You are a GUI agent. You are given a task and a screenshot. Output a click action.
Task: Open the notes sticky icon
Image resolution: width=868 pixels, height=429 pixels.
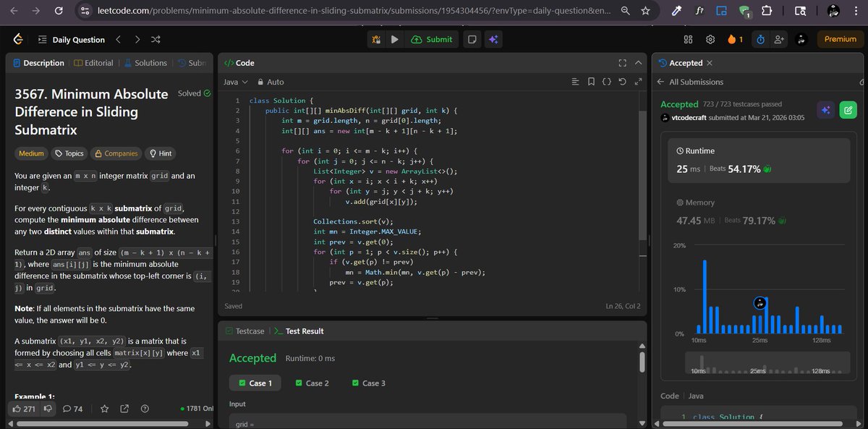472,40
